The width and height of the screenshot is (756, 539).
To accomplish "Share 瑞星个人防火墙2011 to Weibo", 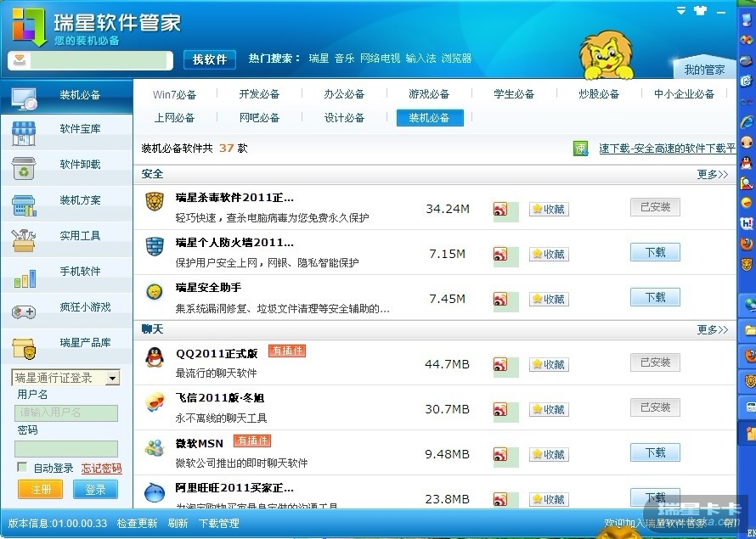I will coord(500,255).
